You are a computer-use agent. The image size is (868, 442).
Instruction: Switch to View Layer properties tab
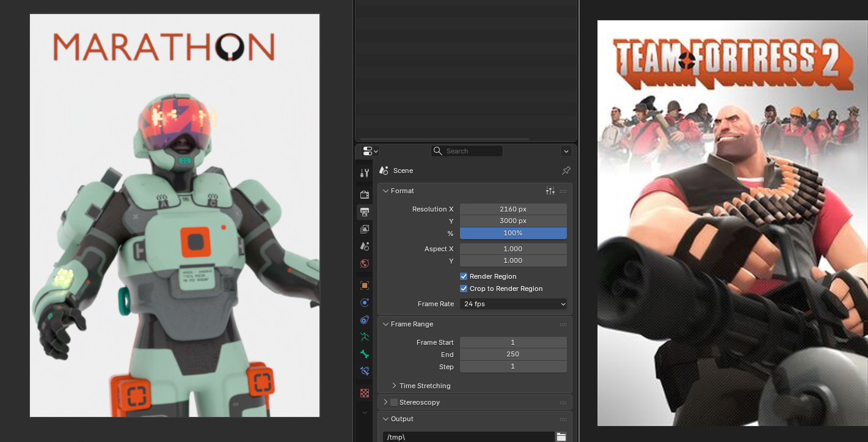coord(365,229)
